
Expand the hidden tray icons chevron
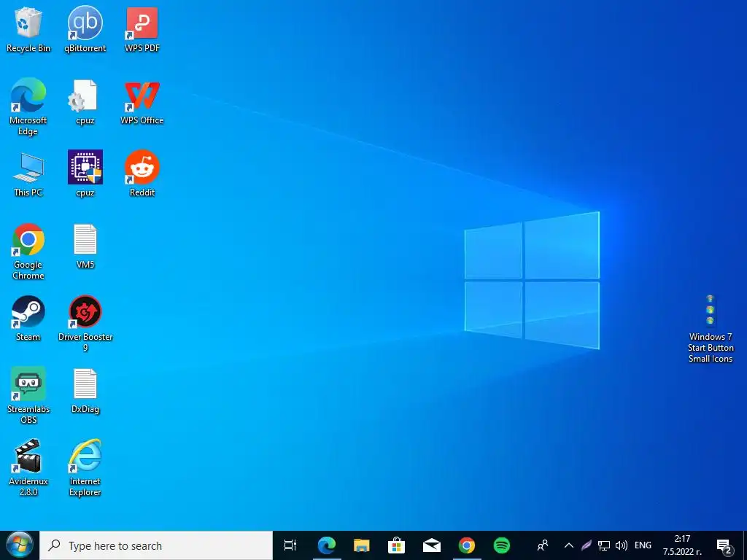pos(569,545)
